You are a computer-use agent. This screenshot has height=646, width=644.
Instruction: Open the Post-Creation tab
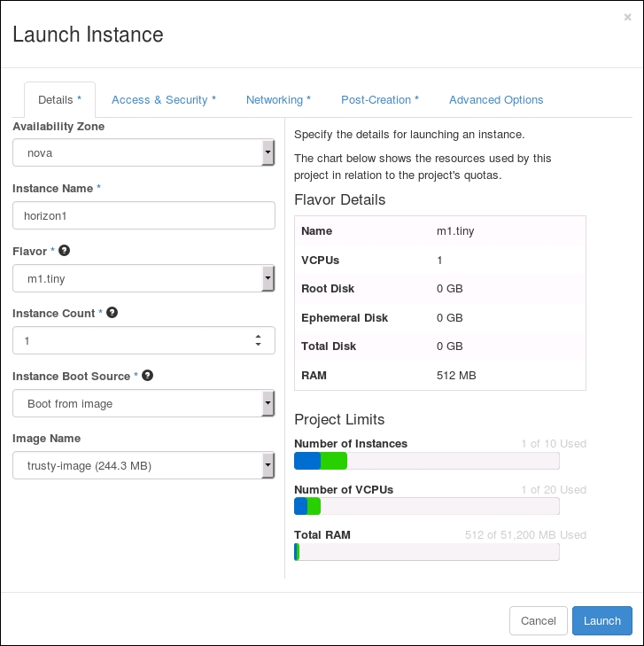pos(379,100)
